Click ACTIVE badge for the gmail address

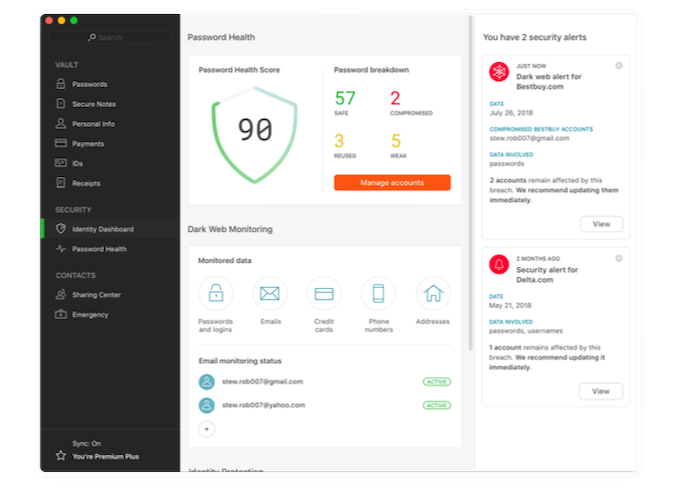tap(437, 382)
